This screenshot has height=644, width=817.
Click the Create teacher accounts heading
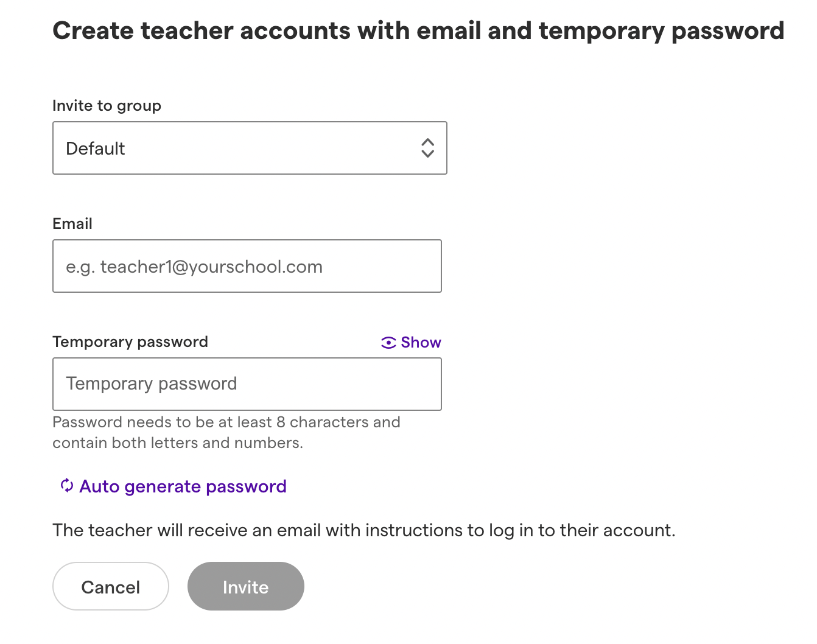click(x=418, y=30)
